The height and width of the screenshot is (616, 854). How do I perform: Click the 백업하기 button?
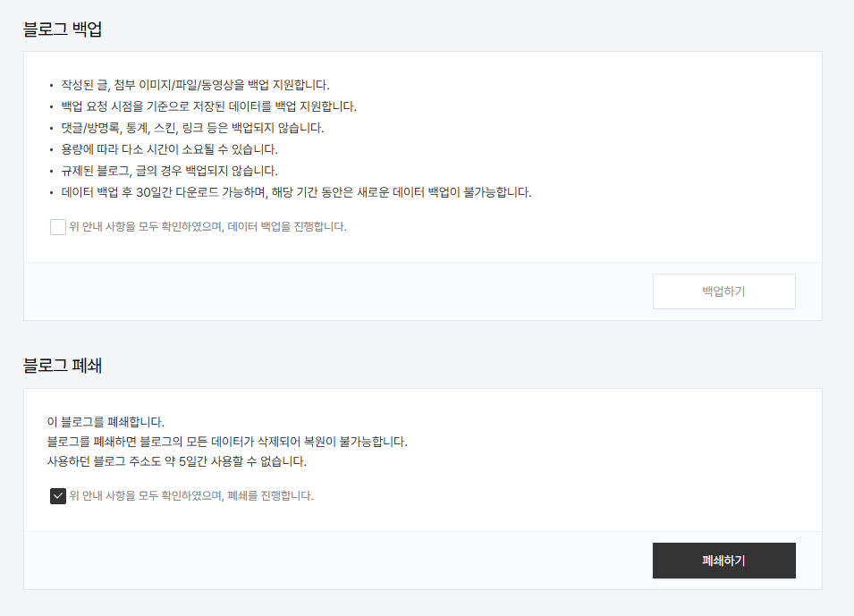(723, 291)
